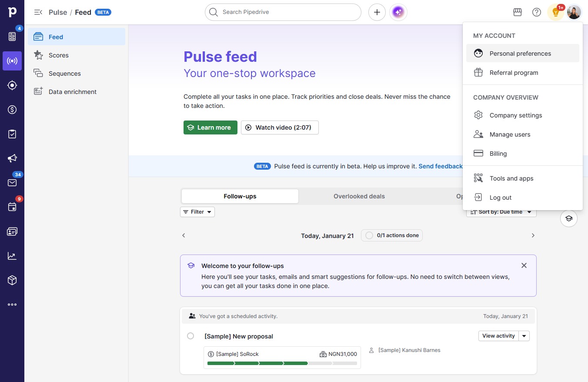Open the clipboard checkmark icon in the left sidebar
Screen dimensions: 588x382
12,134
